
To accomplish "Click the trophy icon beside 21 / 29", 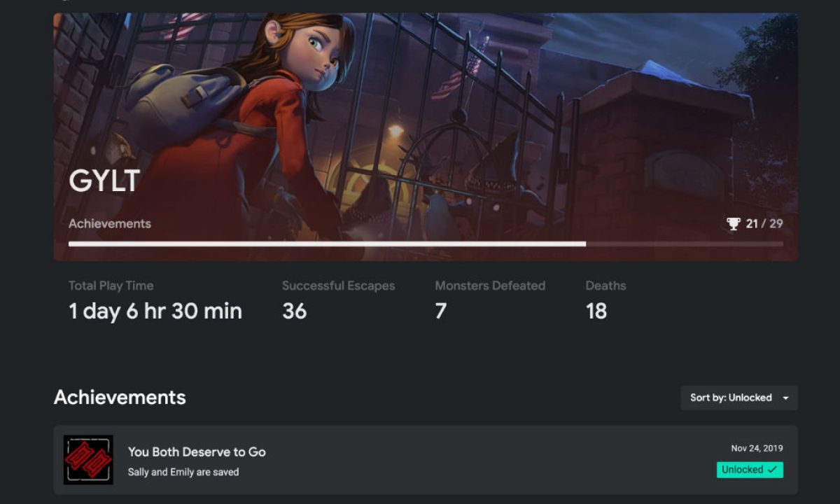I will click(x=734, y=224).
